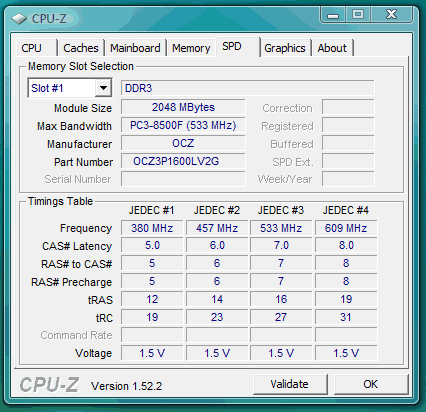Viewport: 426px width, 412px height.
Task: Go to the Mainboard tab
Action: (135, 48)
